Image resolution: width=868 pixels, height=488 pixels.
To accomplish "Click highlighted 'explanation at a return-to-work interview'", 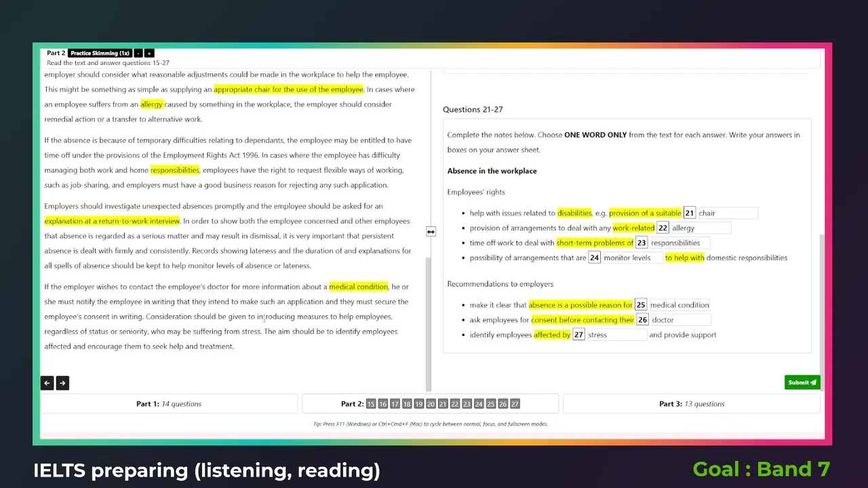I will 112,221.
